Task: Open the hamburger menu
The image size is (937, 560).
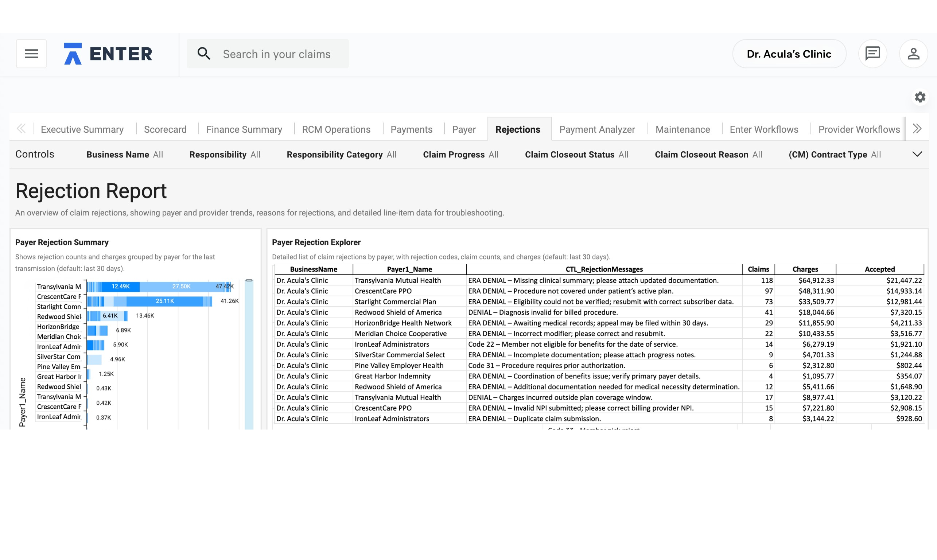Action: (31, 54)
